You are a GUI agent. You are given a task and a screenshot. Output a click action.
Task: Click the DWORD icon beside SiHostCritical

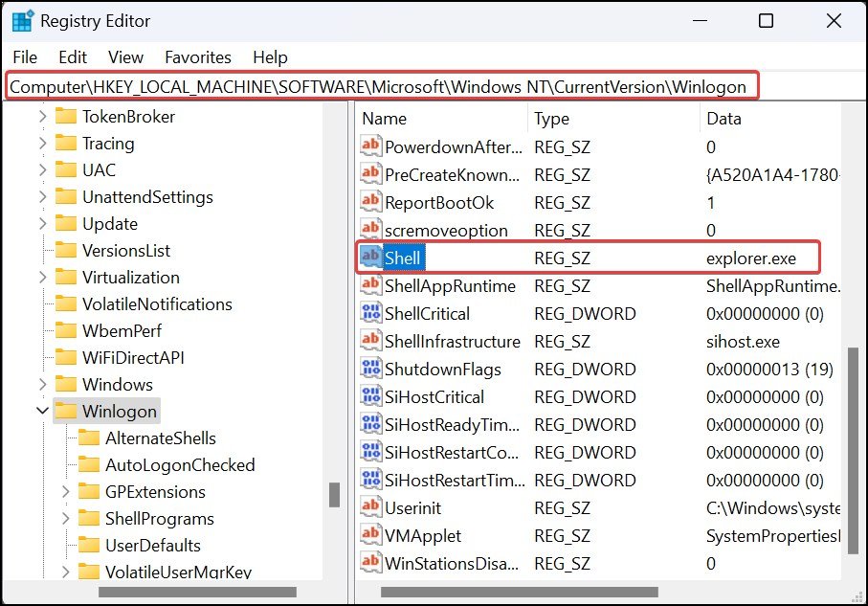click(370, 396)
